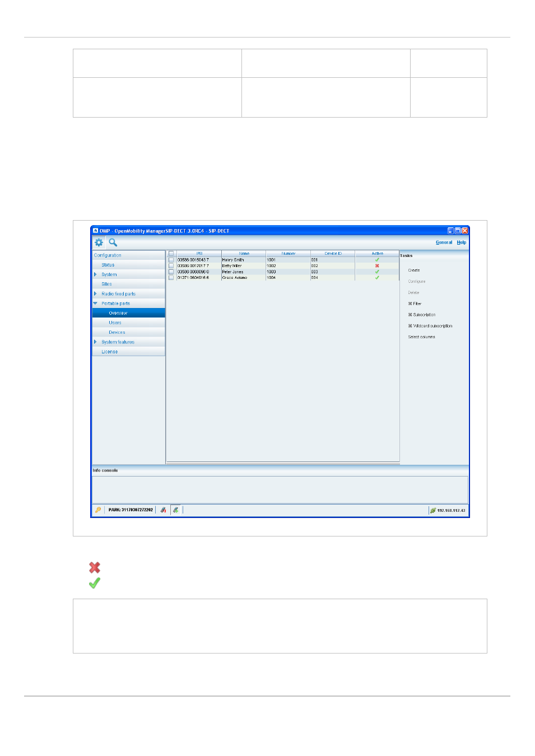Click the key icon in status bar

(x=98, y=510)
